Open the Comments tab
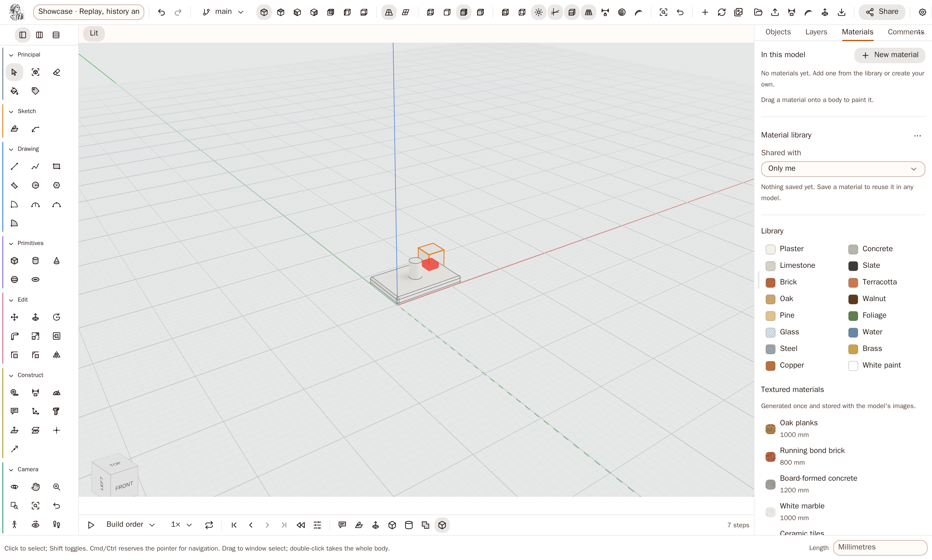 (906, 32)
